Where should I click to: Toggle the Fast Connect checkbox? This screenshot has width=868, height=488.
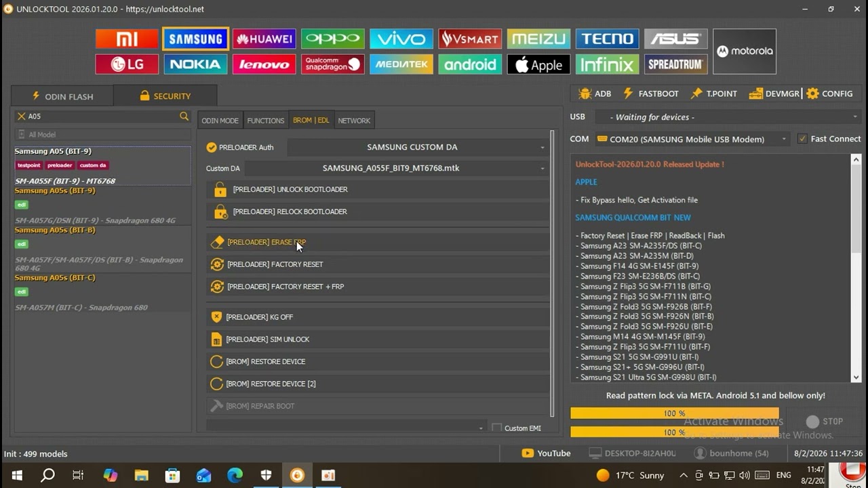(803, 139)
